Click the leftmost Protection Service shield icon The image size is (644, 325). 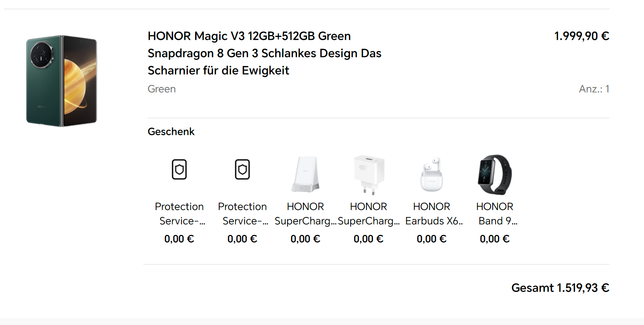click(x=179, y=169)
